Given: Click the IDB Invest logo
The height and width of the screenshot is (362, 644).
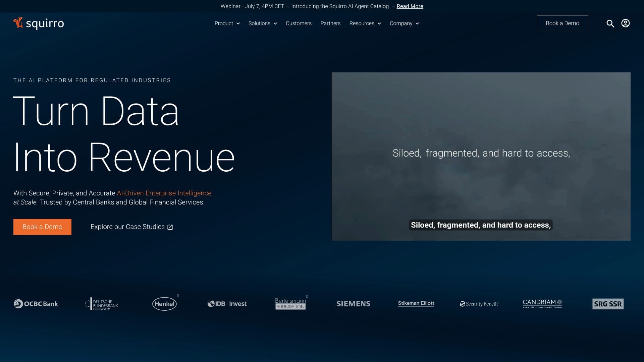Looking at the screenshot, I should pyautogui.click(x=227, y=304).
